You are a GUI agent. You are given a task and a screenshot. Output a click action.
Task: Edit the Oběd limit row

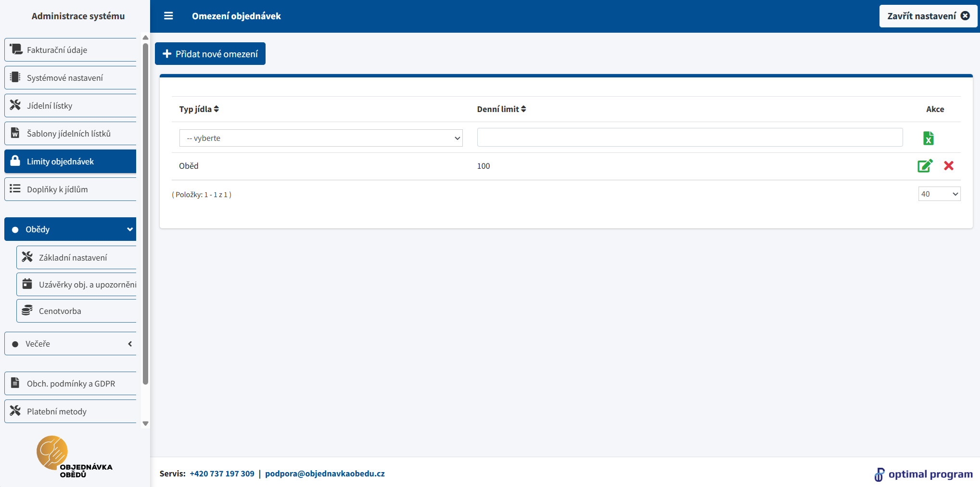(924, 166)
